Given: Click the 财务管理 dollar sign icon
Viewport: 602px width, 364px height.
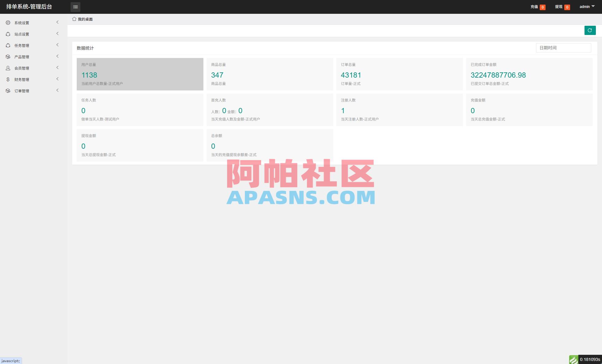Looking at the screenshot, I should pyautogui.click(x=8, y=79).
